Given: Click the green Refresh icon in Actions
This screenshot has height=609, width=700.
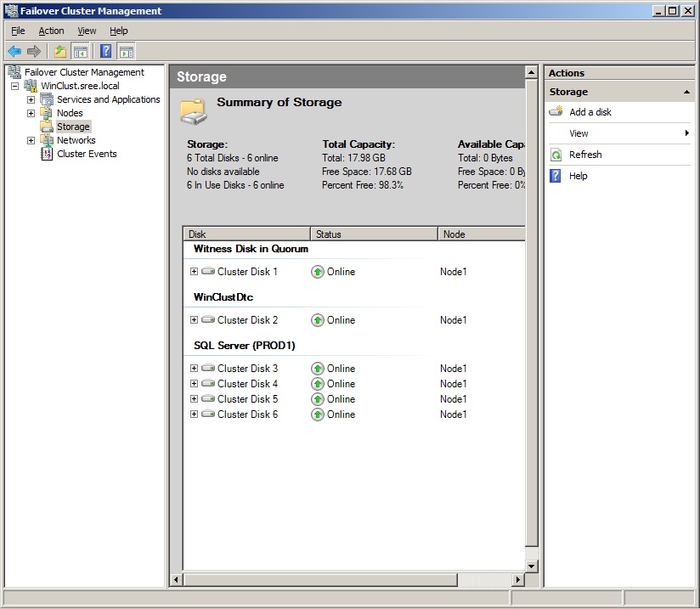Looking at the screenshot, I should point(556,155).
